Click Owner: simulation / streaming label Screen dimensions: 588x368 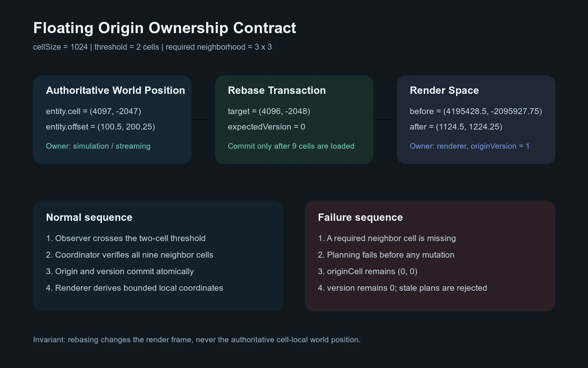point(98,146)
